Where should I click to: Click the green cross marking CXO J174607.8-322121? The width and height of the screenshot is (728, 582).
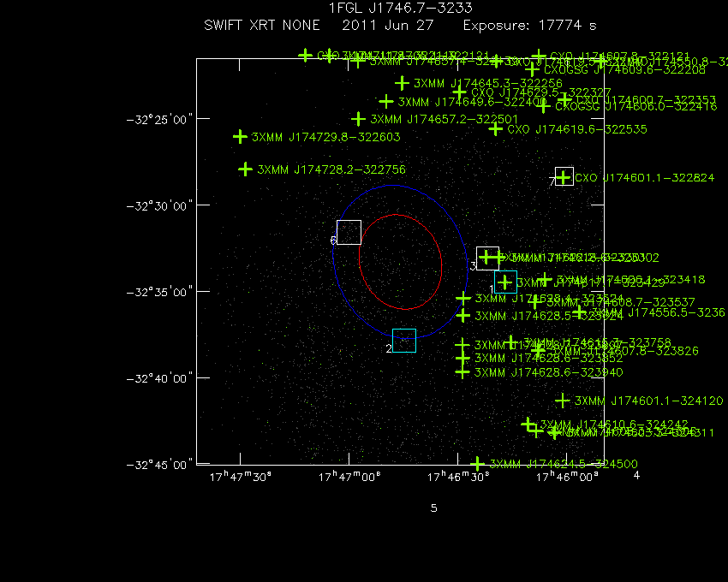pyautogui.click(x=538, y=56)
